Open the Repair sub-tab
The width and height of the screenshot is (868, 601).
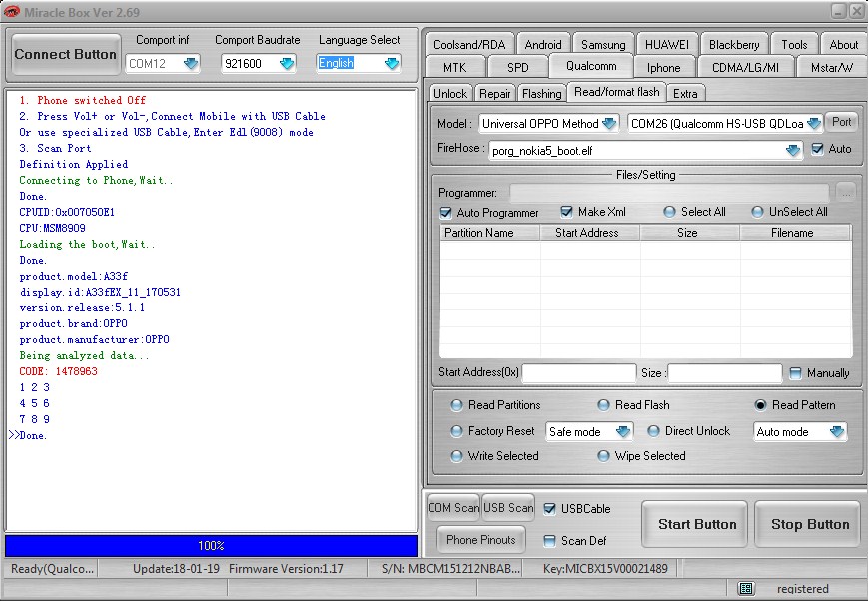[494, 94]
